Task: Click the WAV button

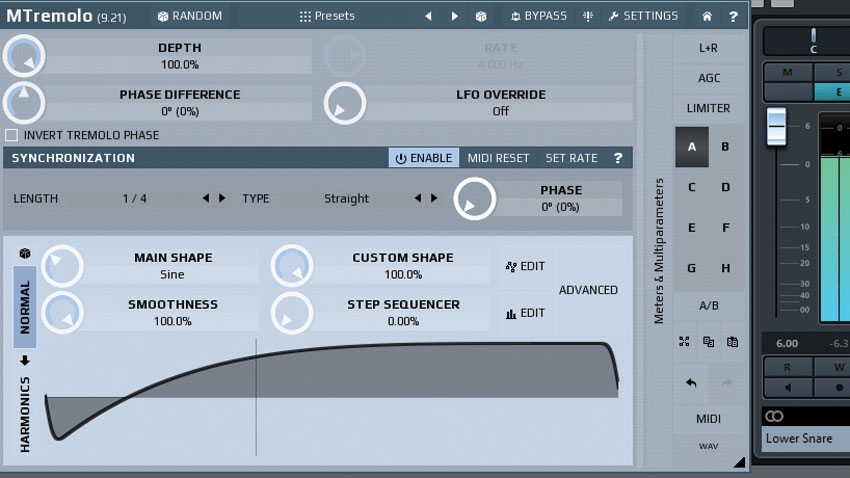Action: pos(708,446)
